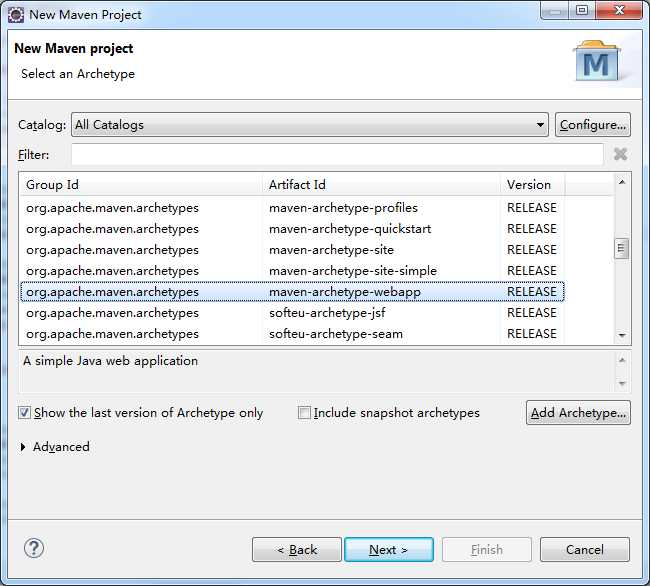Click the Maven M wizard icon

tap(597, 61)
